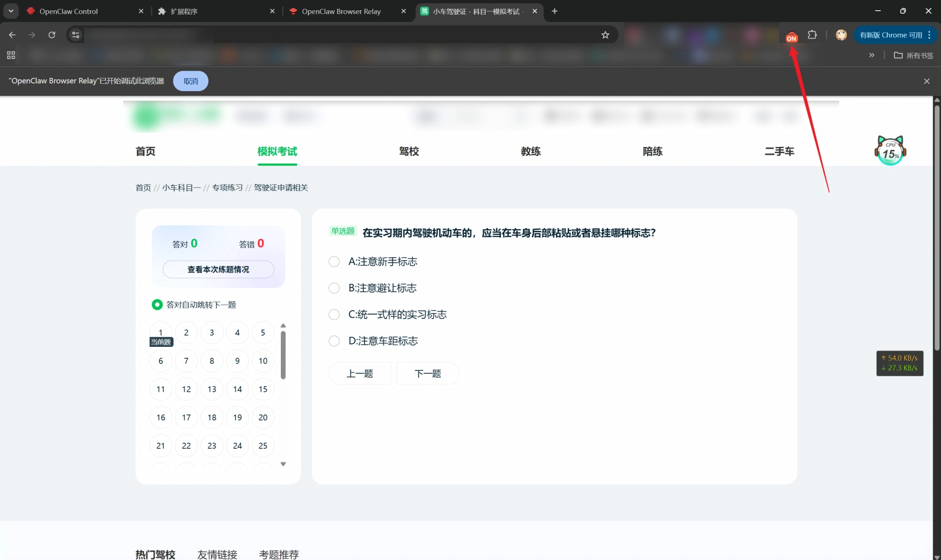This screenshot has height=560, width=941.
Task: Open the Chrome extensions puzzle icon
Action: point(812,35)
